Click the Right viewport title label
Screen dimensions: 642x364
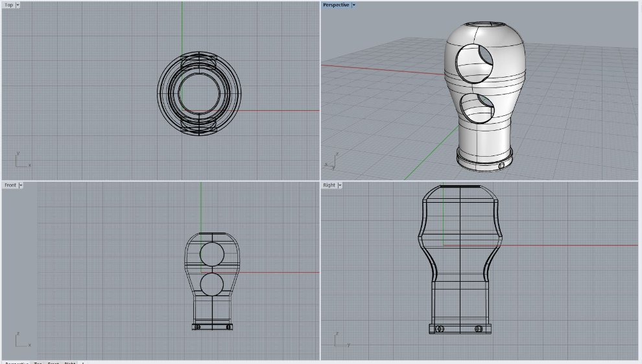pos(329,185)
